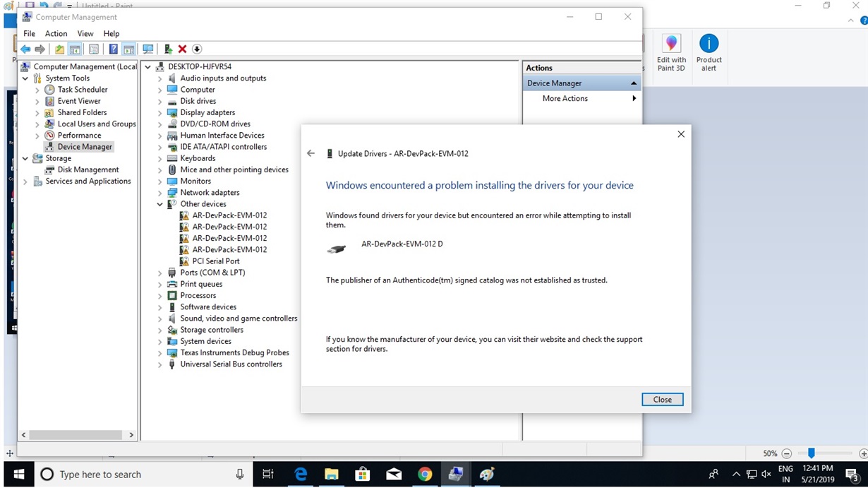868x488 pixels.
Task: Collapse the DESKTOP-HJFVR54 root node
Action: point(147,67)
